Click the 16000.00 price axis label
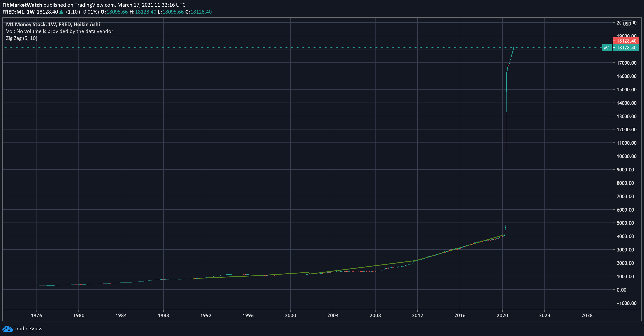This screenshot has height=336, width=644. point(627,76)
